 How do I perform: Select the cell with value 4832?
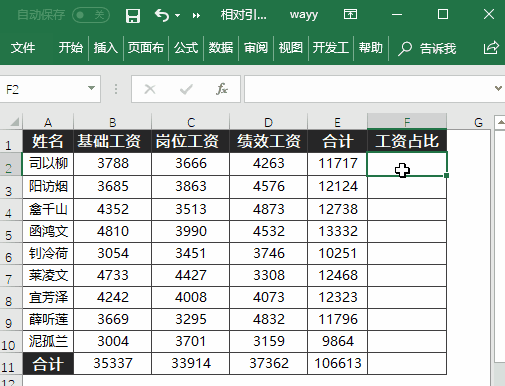[x=268, y=319]
